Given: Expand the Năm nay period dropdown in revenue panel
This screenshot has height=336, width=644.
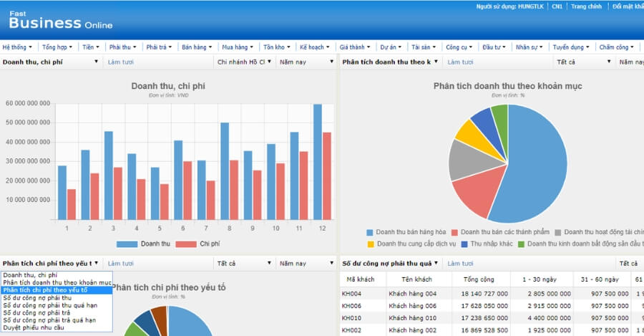Looking at the screenshot, I should pos(306,62).
